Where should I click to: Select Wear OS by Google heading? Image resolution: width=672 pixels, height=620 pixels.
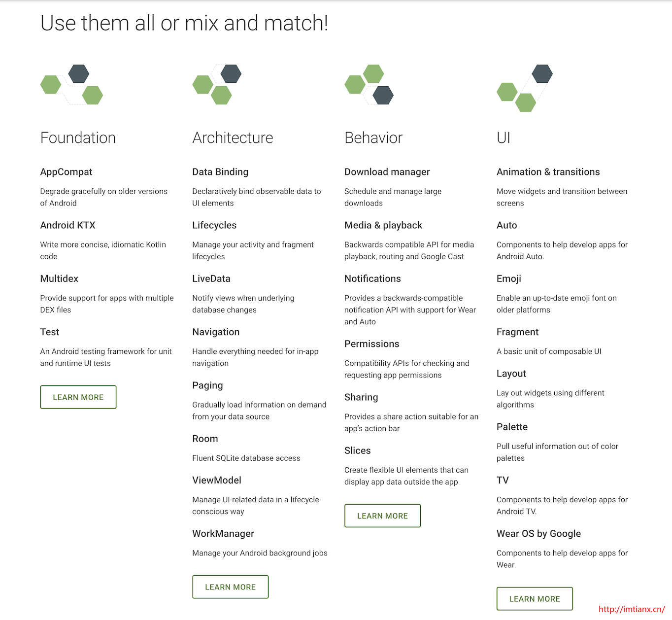[539, 534]
